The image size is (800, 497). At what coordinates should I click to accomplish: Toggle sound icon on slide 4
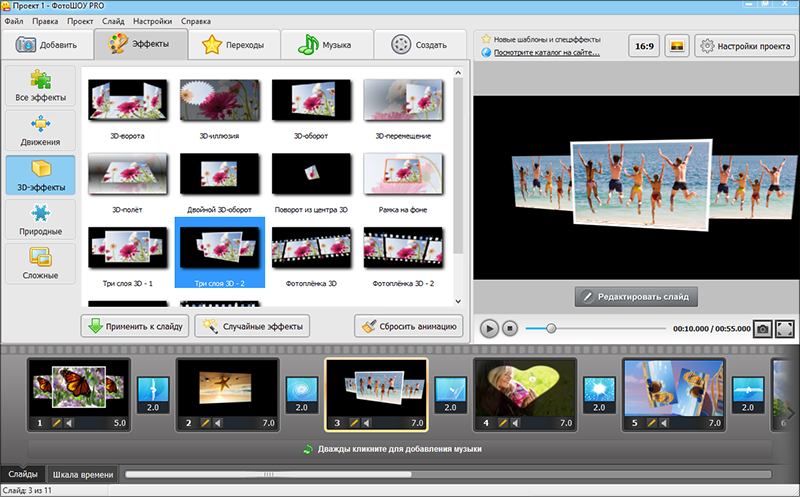point(515,423)
